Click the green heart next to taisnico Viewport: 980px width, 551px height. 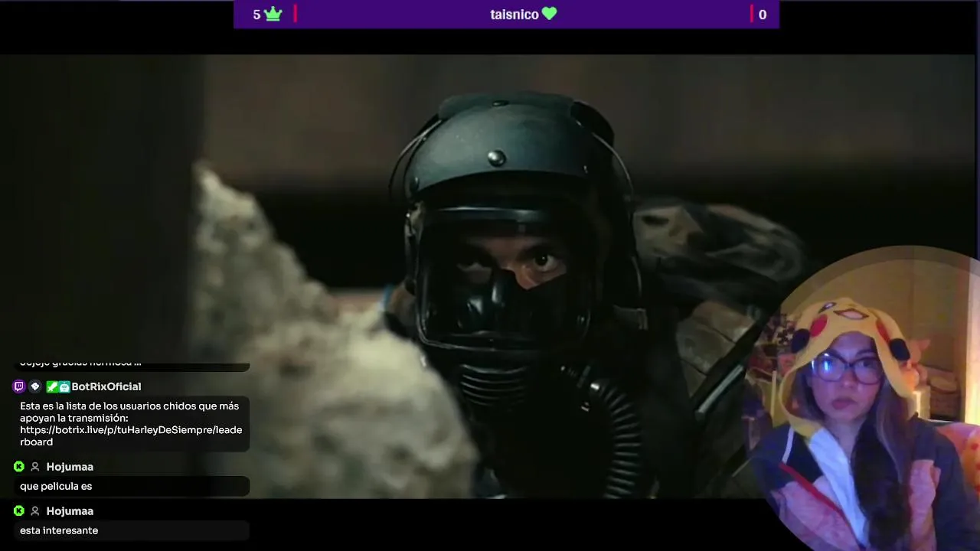click(x=549, y=14)
